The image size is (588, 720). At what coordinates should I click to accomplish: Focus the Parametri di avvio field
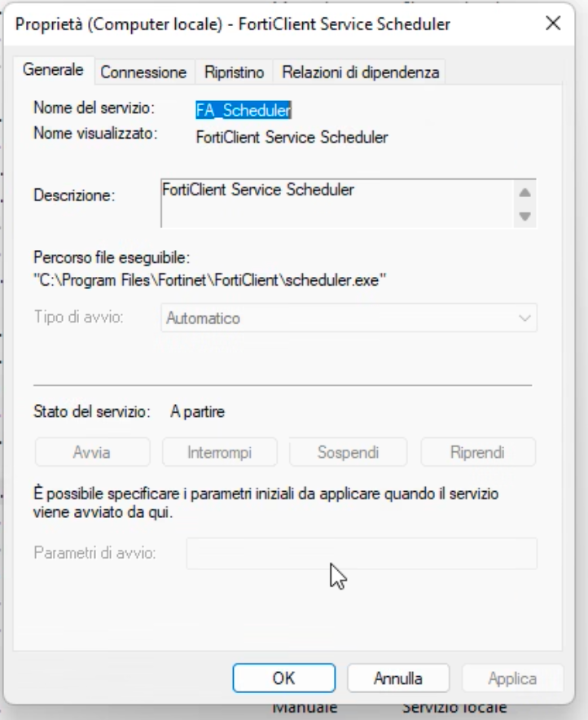click(x=362, y=553)
